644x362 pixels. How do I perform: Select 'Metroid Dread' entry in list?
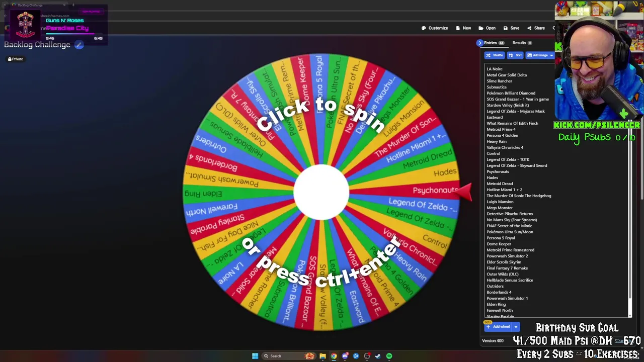click(x=500, y=184)
